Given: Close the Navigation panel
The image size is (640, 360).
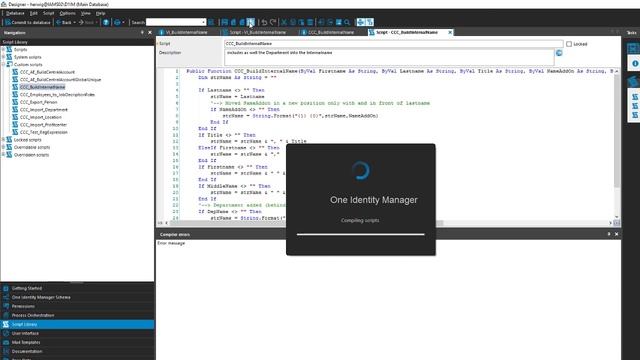Looking at the screenshot, I should [149, 32].
